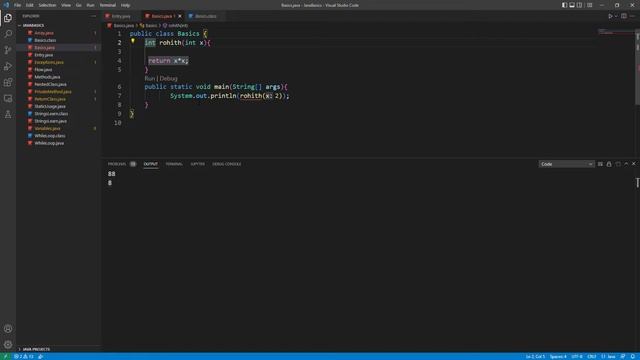Open Basics.class in the explorer

tap(45, 40)
